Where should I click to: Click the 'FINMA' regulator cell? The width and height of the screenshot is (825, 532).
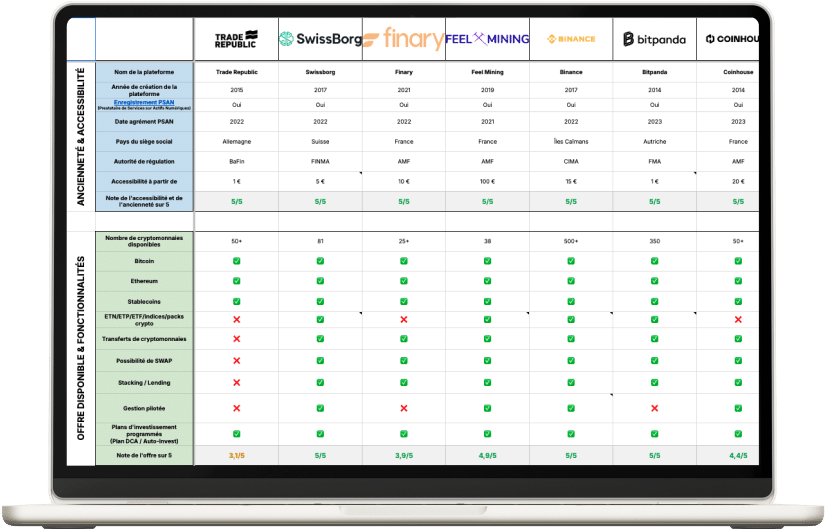coord(320,162)
